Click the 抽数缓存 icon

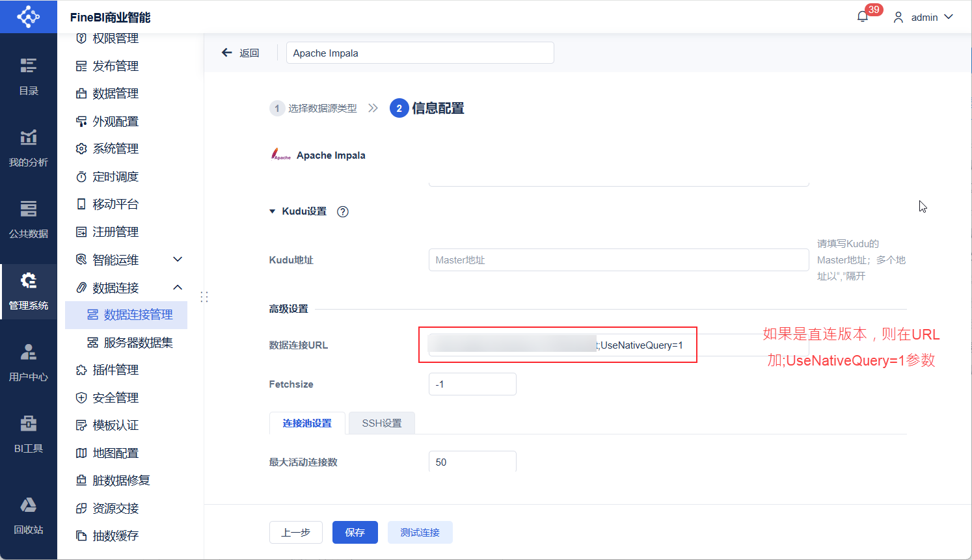point(81,536)
